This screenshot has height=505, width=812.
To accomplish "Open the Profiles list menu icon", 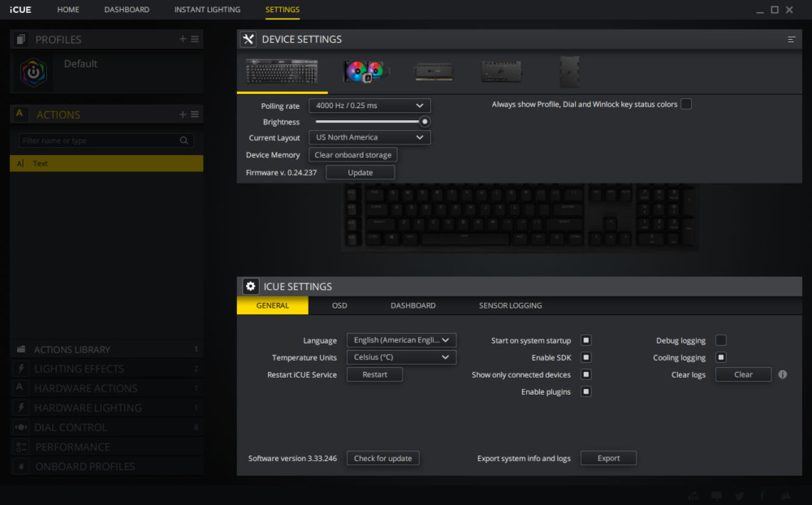I will tap(195, 39).
